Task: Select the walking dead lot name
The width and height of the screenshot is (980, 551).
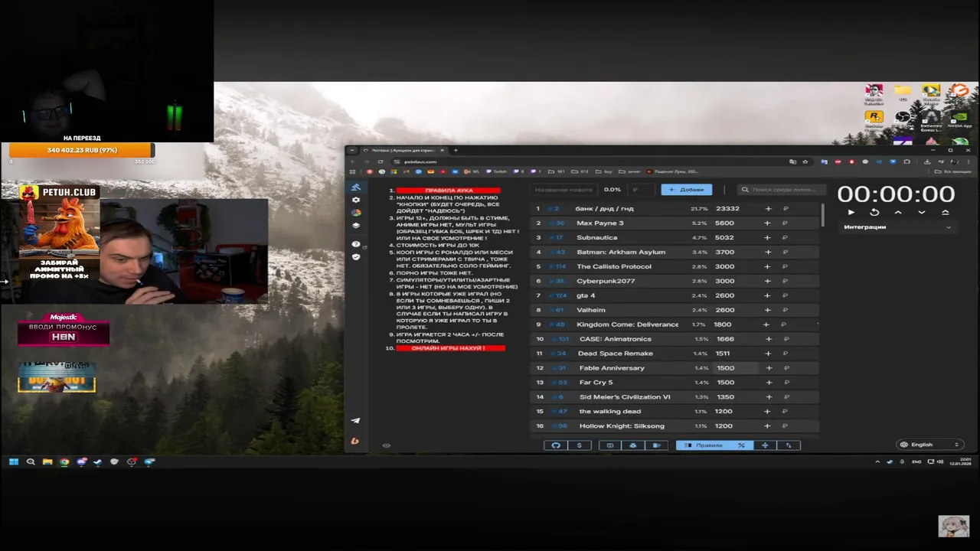Action: 610,412
